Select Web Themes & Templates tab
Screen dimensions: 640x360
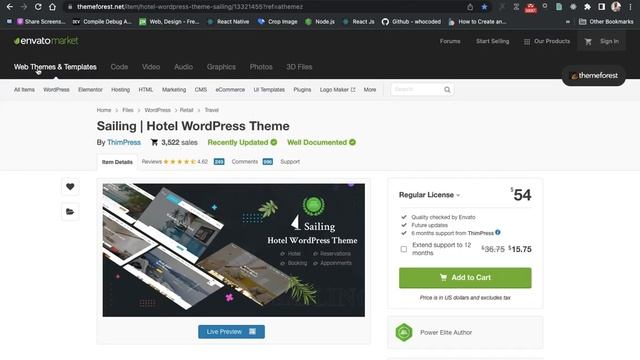pos(55,67)
